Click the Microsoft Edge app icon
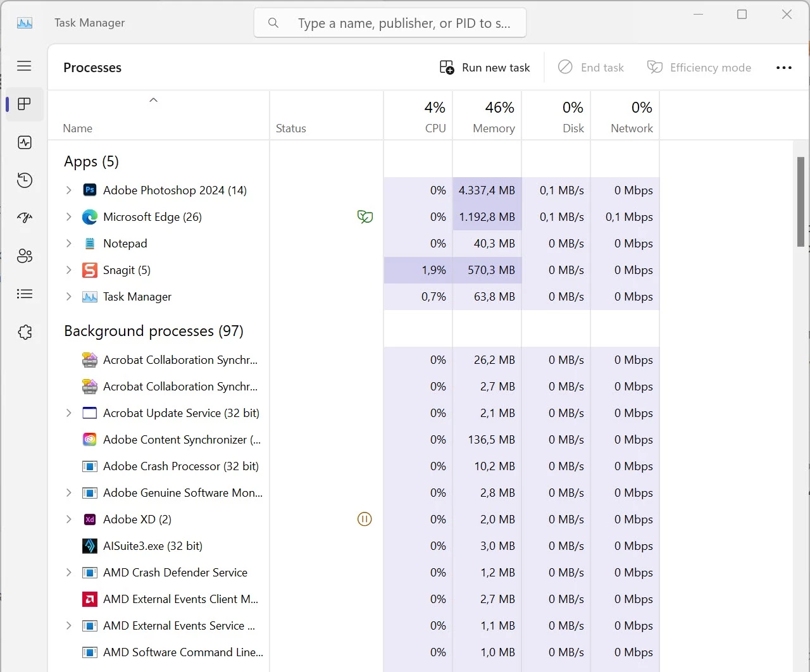The width and height of the screenshot is (810, 672). pos(90,216)
